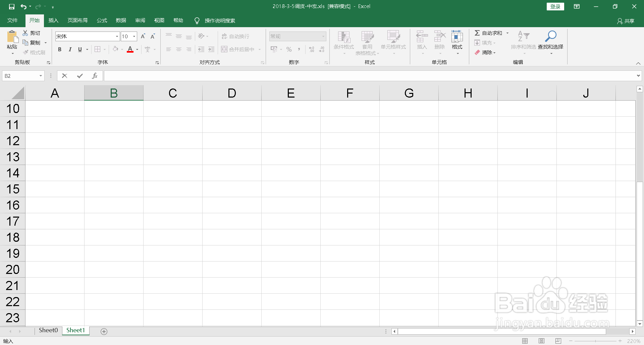
Task: Click zoom slider in status bar
Action: pos(595,341)
